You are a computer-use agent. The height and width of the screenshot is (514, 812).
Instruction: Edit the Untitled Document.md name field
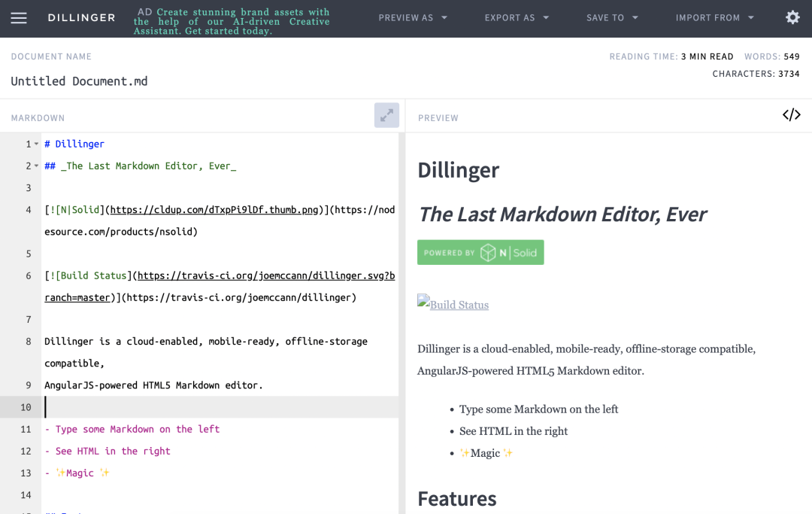(79, 81)
